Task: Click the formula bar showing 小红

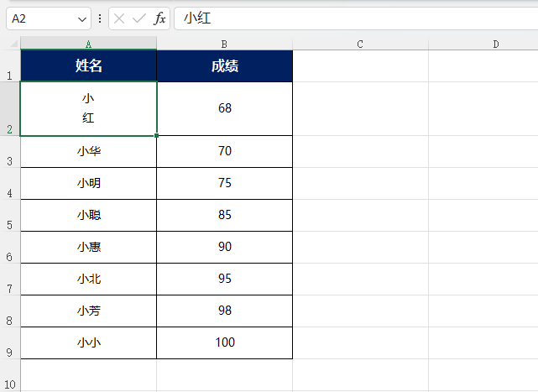Action: (356, 18)
